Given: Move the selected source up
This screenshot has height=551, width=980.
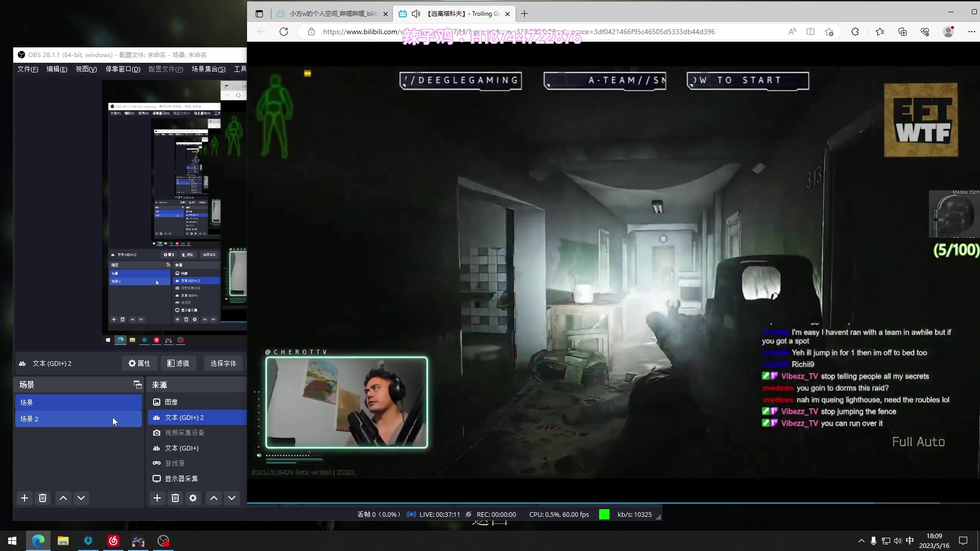Looking at the screenshot, I should coord(214,498).
